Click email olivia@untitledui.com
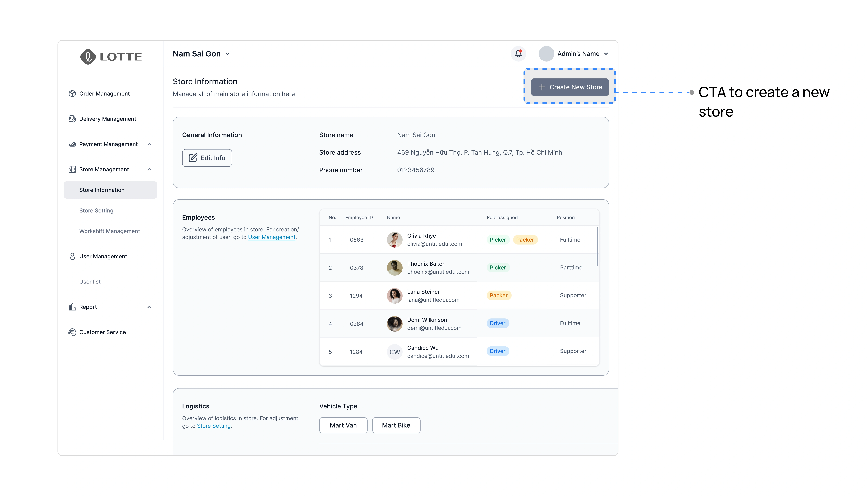868x496 pixels. coord(435,244)
